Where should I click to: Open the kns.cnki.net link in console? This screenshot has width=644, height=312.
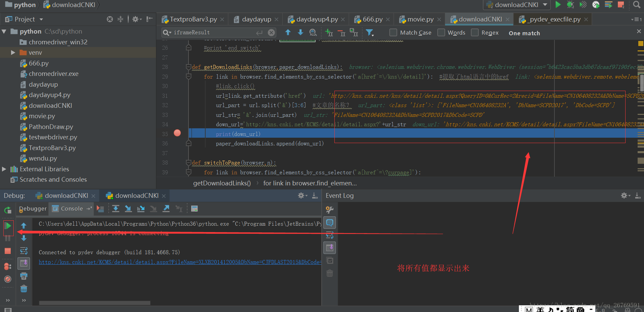click(x=180, y=262)
